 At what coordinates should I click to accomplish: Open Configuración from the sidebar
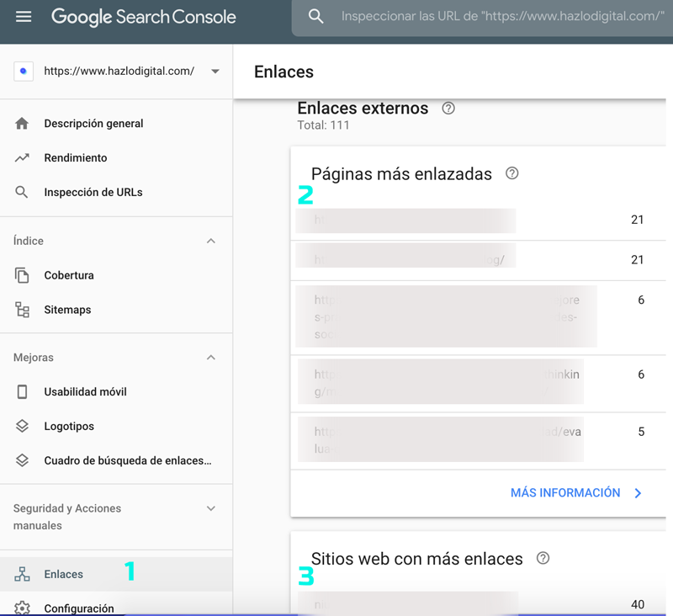pyautogui.click(x=78, y=608)
